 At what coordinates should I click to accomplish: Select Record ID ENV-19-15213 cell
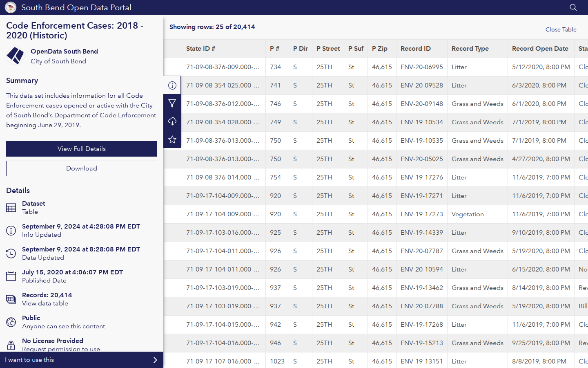(x=422, y=343)
